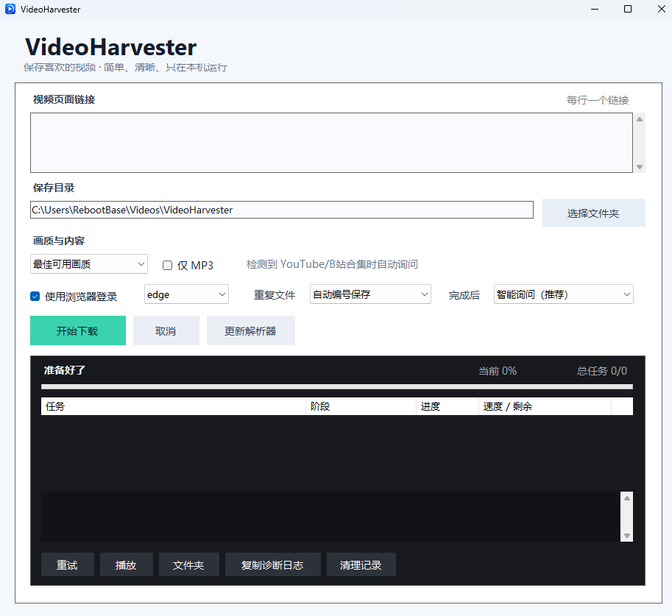Viewport: 672px width, 616px height.
Task: Click the 任务 column header
Action: [x=173, y=406]
